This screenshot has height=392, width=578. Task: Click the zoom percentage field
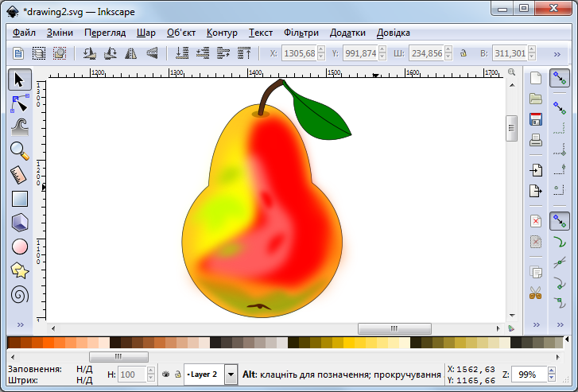pos(529,375)
